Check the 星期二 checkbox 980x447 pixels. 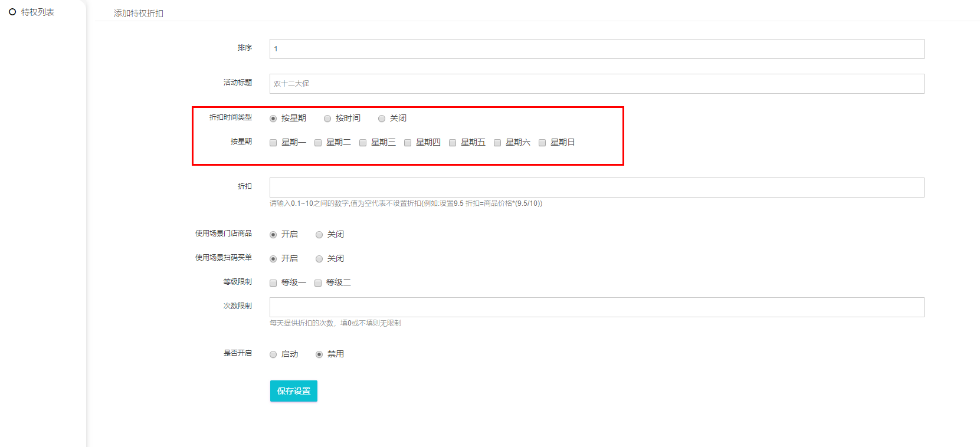click(x=318, y=143)
